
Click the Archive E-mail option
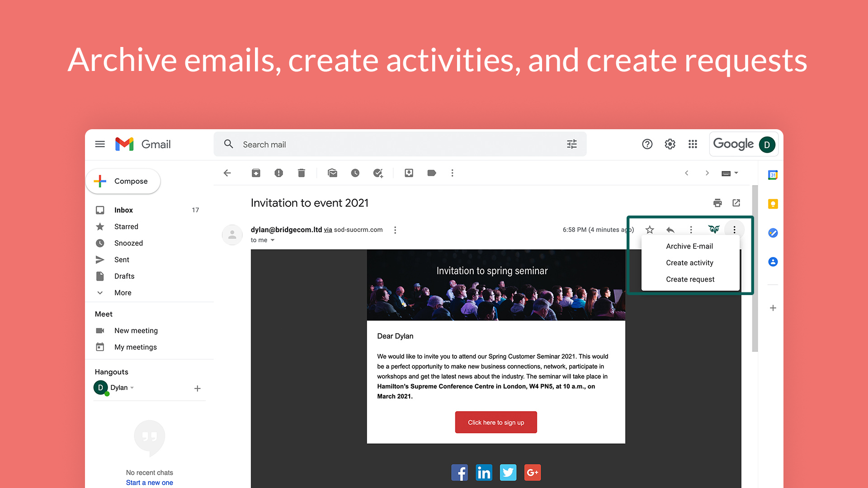click(x=690, y=245)
